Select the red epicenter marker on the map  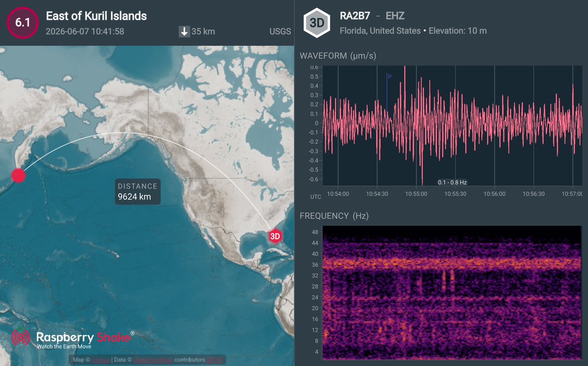tap(18, 175)
